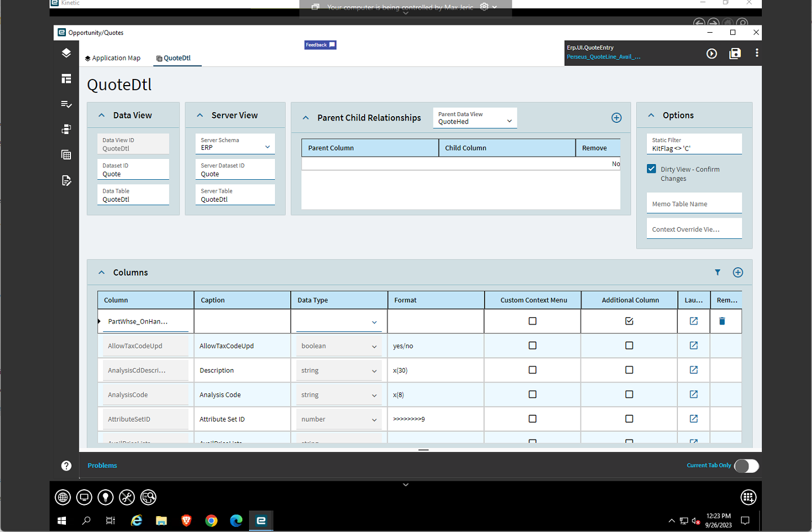Screen dimensions: 812x532
Task: Launch icon for PartWhse_OnHan row
Action: pyautogui.click(x=694, y=321)
